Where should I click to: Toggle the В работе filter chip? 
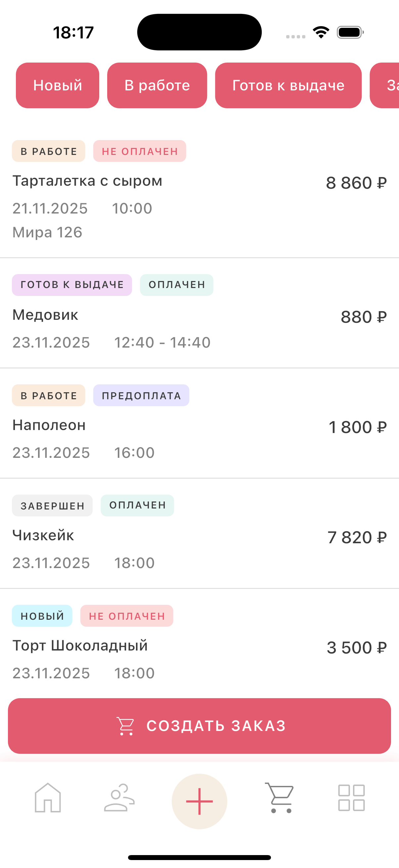157,85
